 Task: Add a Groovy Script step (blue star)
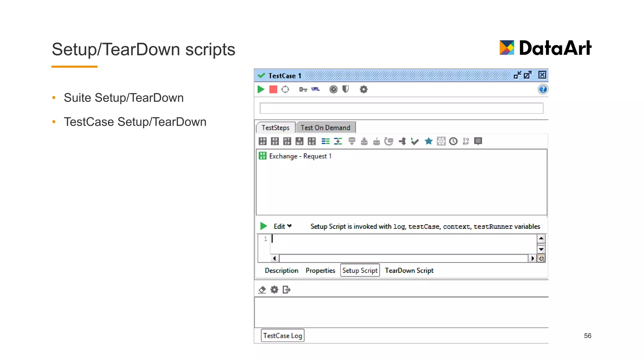point(428,141)
